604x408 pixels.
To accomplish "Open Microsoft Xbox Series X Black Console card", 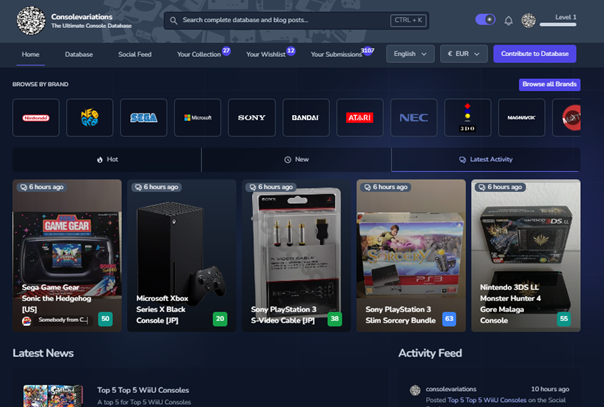I will pyautogui.click(x=181, y=255).
